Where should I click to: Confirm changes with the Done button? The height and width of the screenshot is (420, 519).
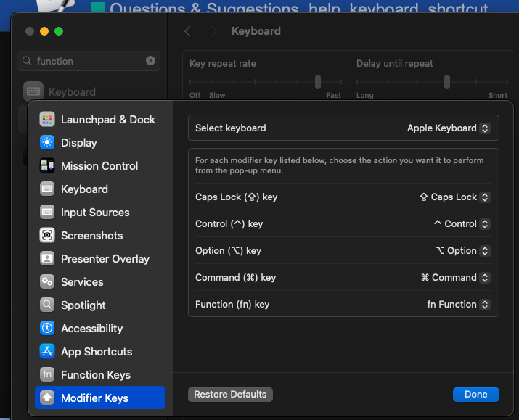coord(475,395)
